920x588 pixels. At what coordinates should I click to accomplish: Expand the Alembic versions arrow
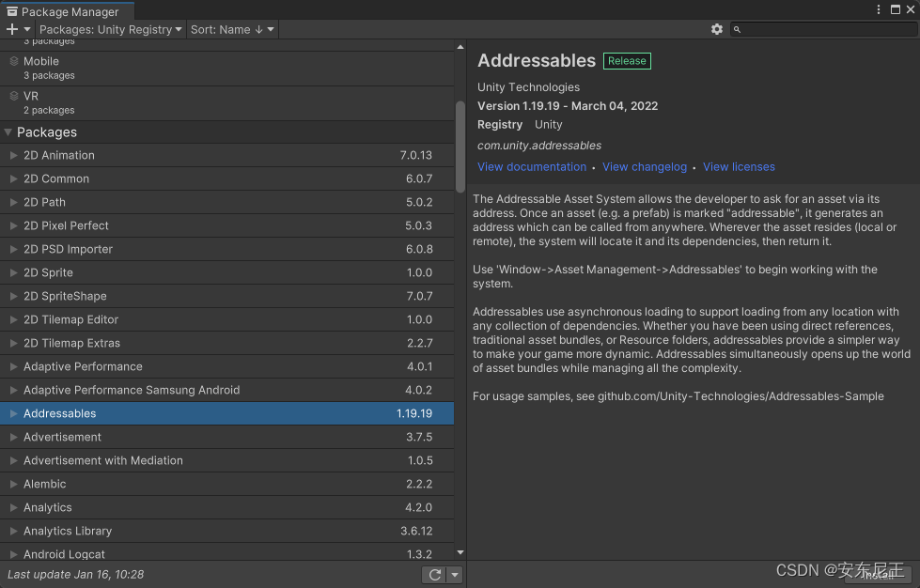[x=13, y=484]
